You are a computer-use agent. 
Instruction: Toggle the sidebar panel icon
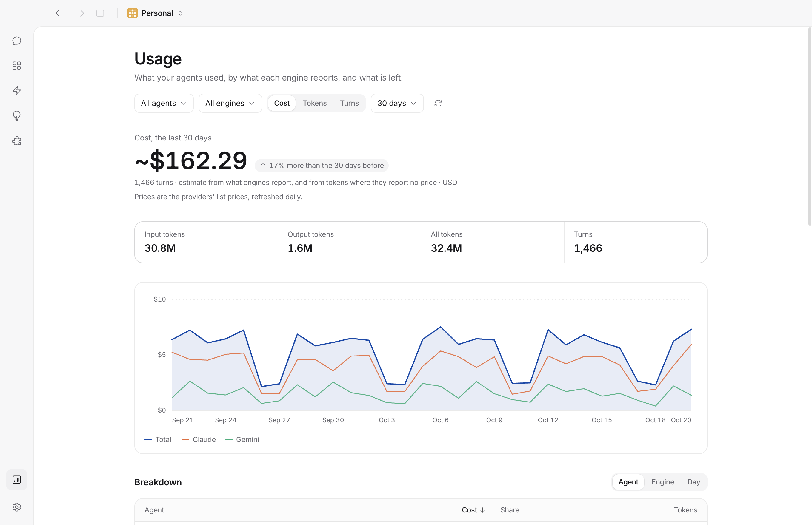[x=100, y=13]
